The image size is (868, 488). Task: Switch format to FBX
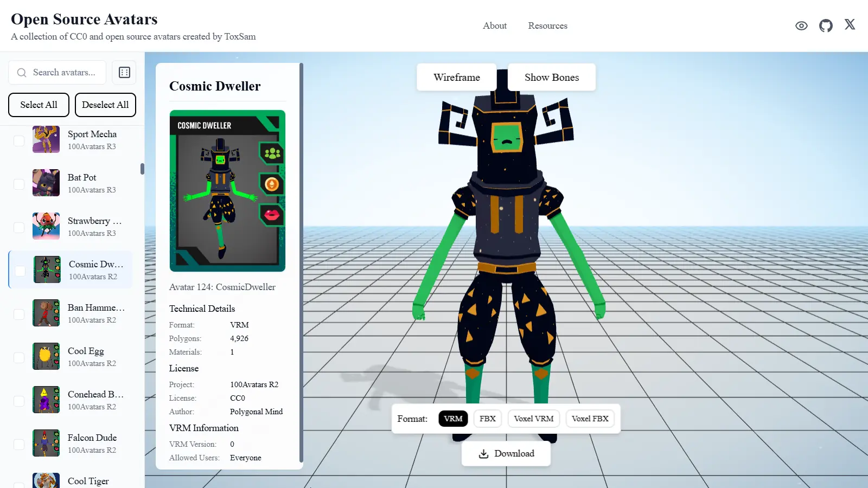click(x=488, y=419)
